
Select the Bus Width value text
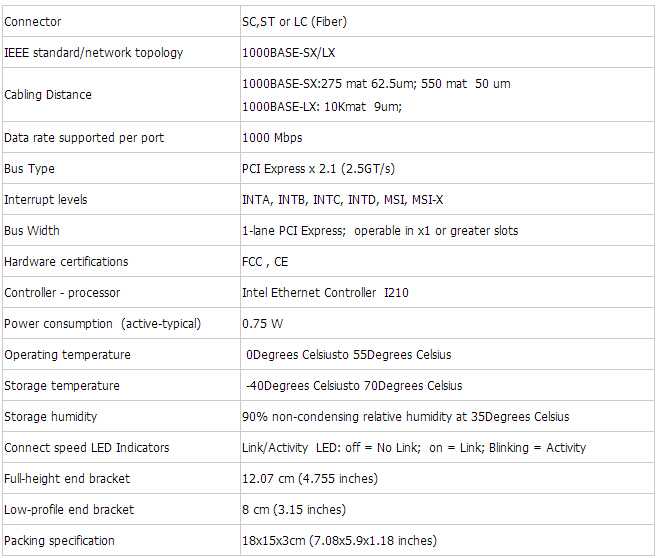click(x=380, y=230)
